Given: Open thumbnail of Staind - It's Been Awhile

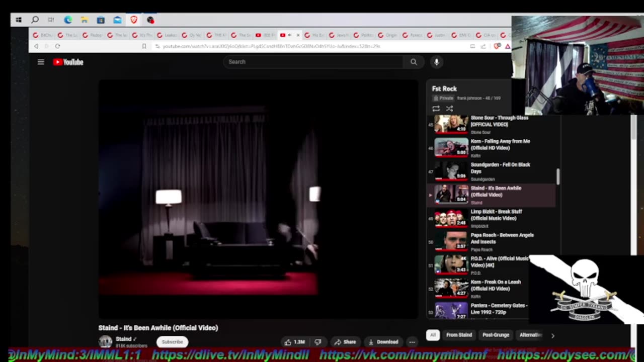Looking at the screenshot, I should click(x=451, y=194).
